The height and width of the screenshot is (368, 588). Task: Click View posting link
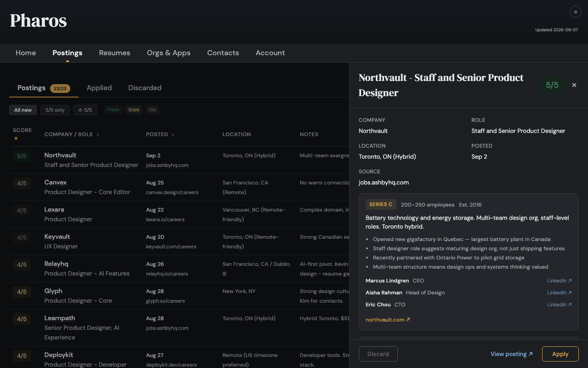(x=512, y=354)
